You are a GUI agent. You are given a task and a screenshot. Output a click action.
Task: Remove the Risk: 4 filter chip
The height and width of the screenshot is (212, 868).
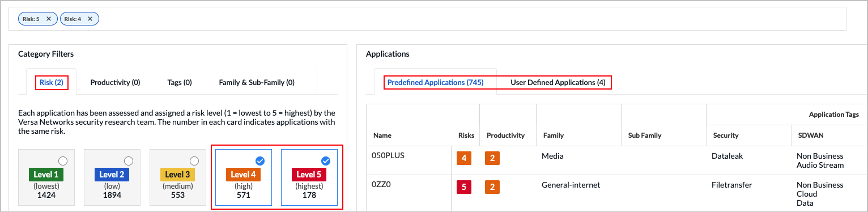coord(90,19)
